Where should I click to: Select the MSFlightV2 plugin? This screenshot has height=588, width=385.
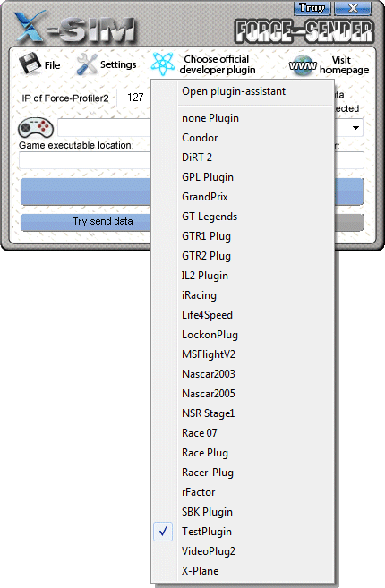pyautogui.click(x=243, y=354)
